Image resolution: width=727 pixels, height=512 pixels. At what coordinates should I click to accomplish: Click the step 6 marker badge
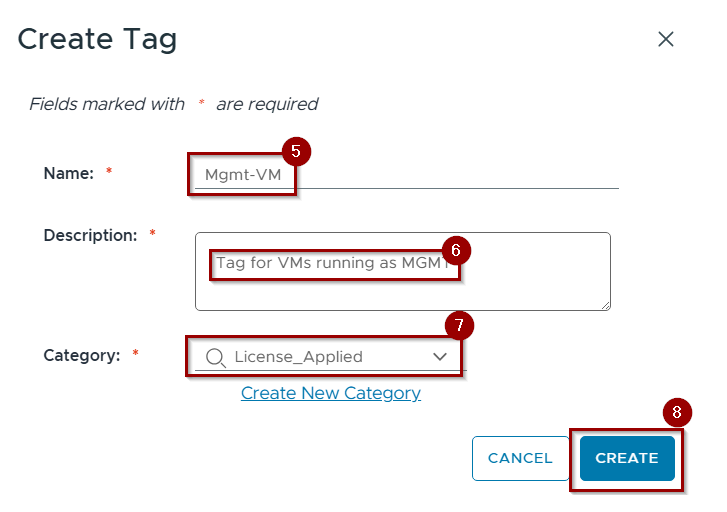[x=455, y=250]
